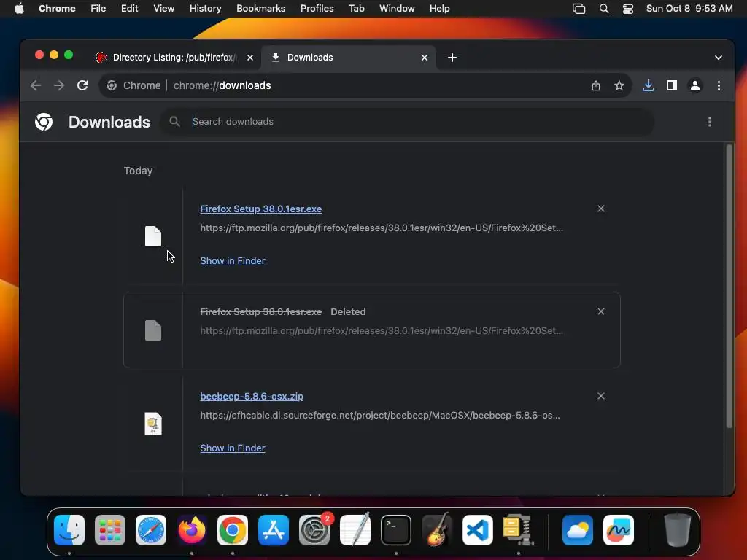Open Launchpad from the Dock

point(110,530)
